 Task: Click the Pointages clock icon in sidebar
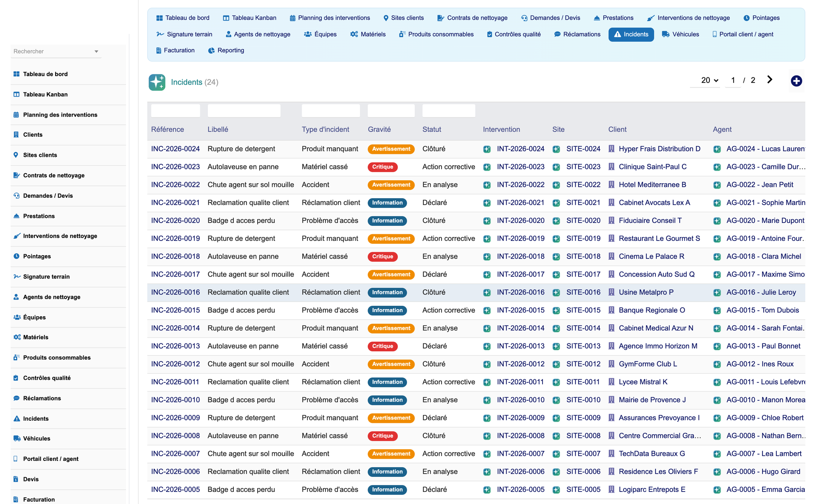16,256
